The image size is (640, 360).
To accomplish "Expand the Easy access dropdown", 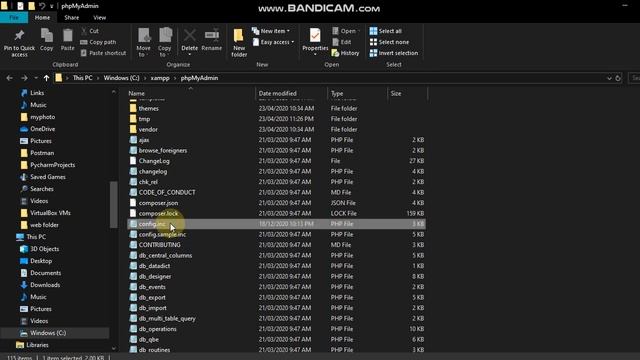I will 273,42.
